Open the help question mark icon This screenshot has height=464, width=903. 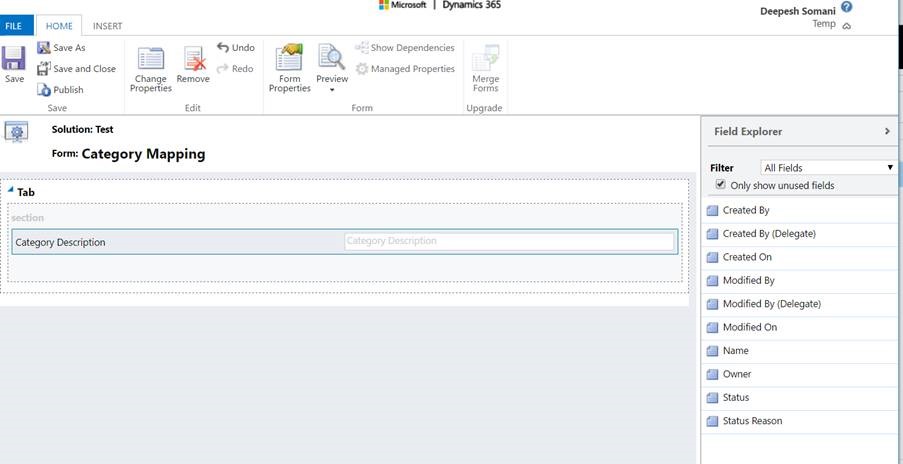click(847, 7)
